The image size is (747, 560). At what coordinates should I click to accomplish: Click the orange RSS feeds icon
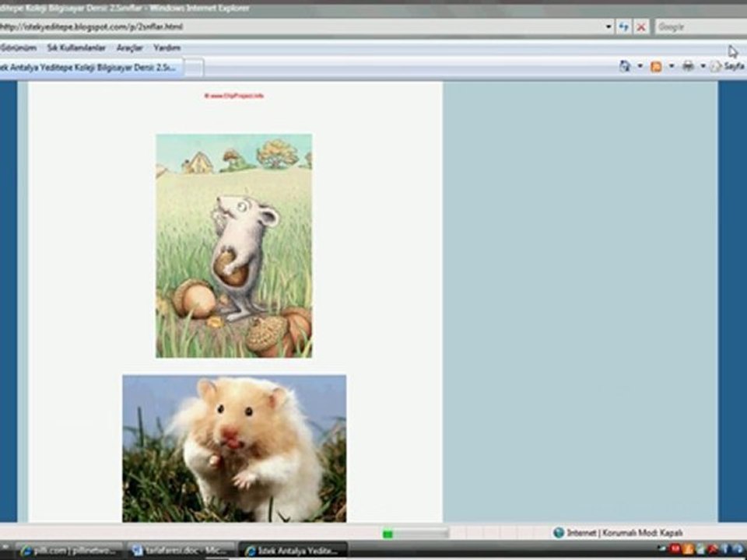(656, 67)
